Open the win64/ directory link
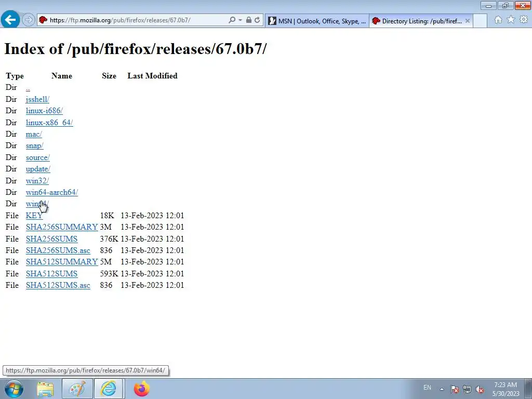The height and width of the screenshot is (399, 532). pos(37,204)
